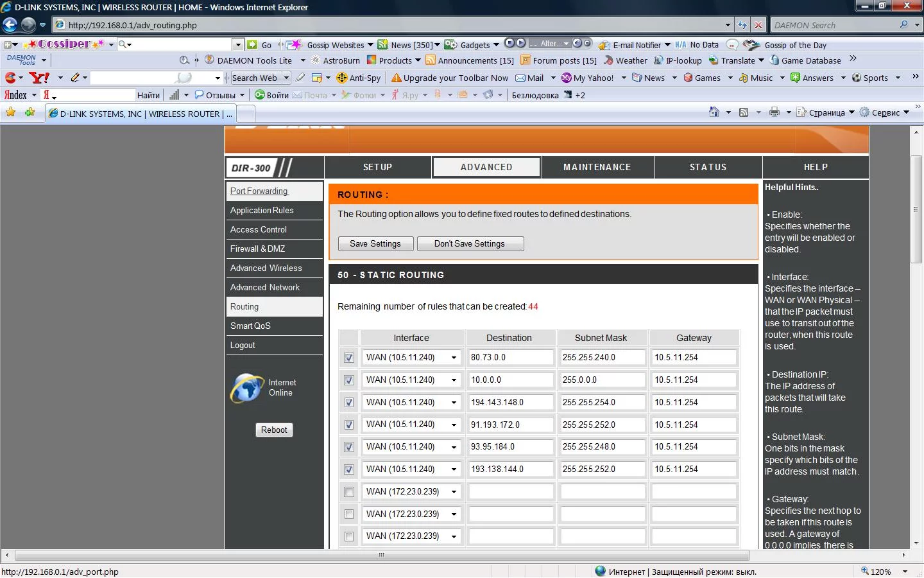The height and width of the screenshot is (578, 924).
Task: Click the radio player volume speaker icon
Action: [577, 43]
